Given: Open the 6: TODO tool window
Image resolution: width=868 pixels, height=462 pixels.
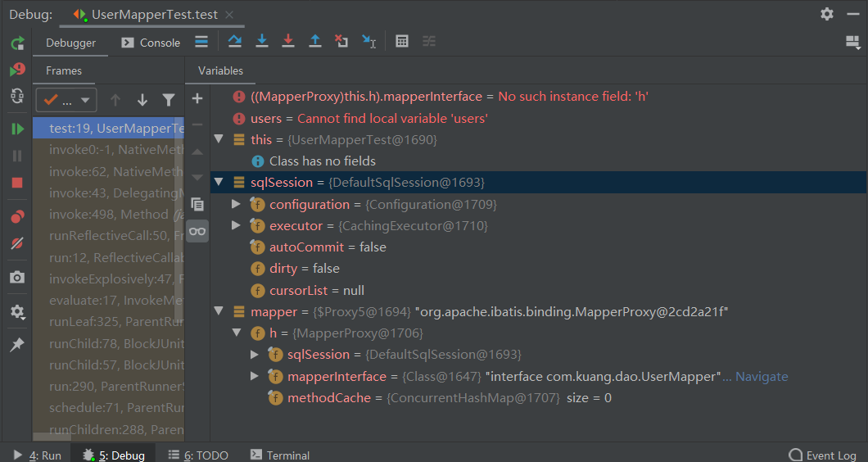Looking at the screenshot, I should pos(198,455).
